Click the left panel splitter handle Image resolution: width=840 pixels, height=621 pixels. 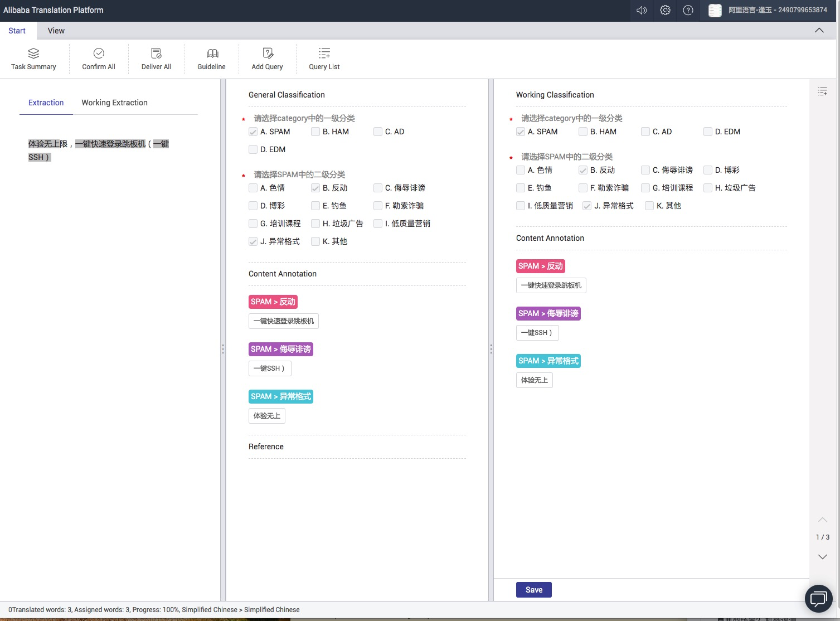(x=223, y=349)
